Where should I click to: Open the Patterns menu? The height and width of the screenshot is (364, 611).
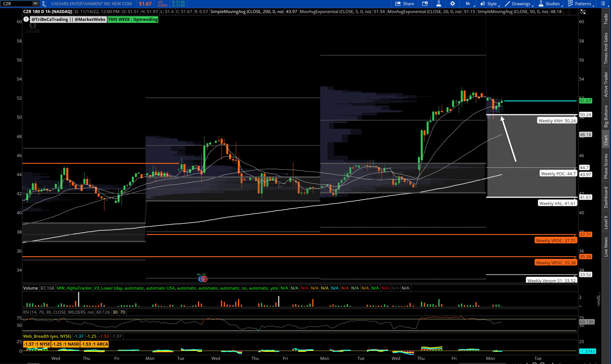[x=581, y=4]
